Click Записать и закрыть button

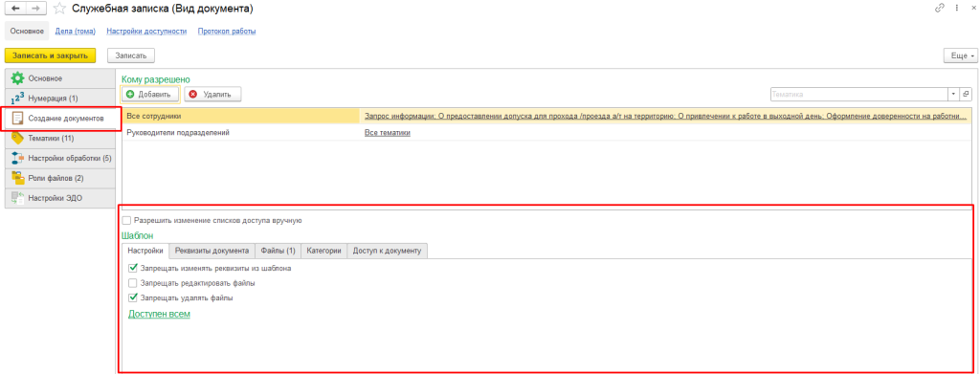coord(50,55)
